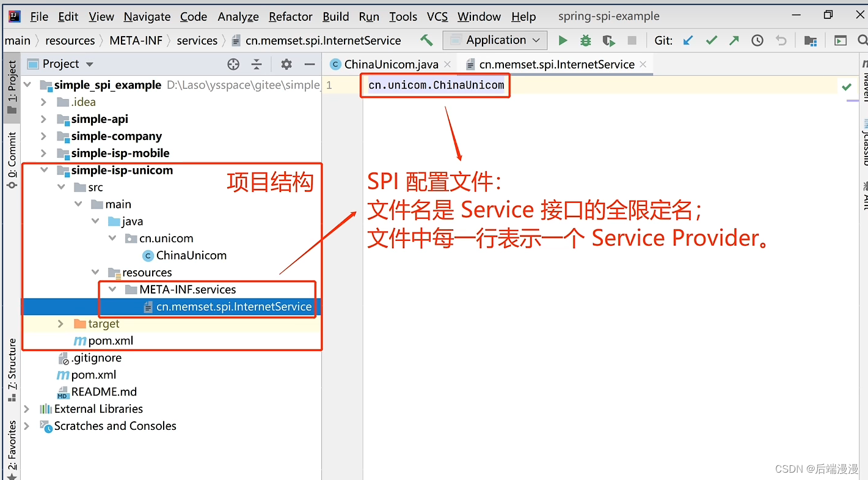Image resolution: width=868 pixels, height=480 pixels.
Task: Open the VCS menu
Action: coord(437,17)
